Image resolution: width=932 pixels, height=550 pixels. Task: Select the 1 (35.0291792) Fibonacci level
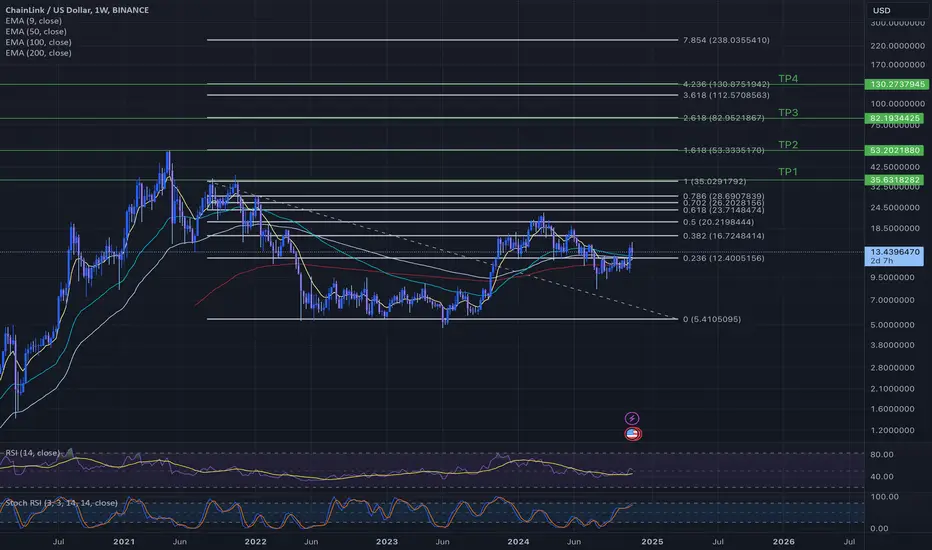tap(714, 181)
